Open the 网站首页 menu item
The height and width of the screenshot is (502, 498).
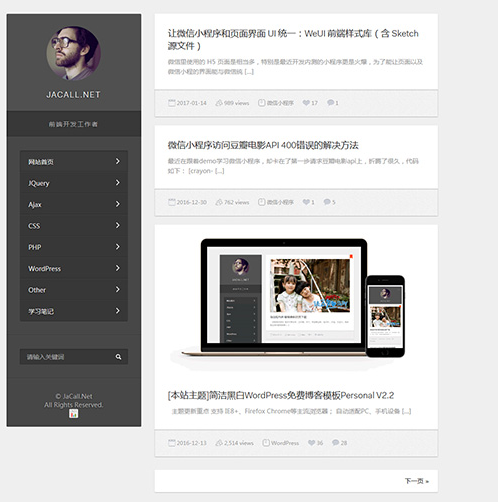pos(74,162)
